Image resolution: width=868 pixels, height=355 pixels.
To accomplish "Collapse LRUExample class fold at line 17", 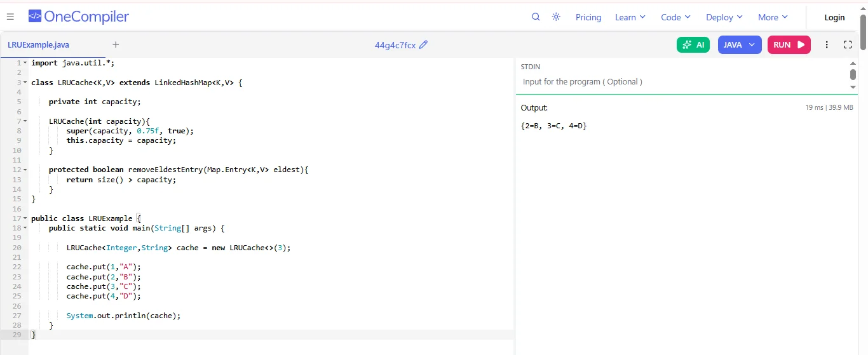I will [25, 218].
